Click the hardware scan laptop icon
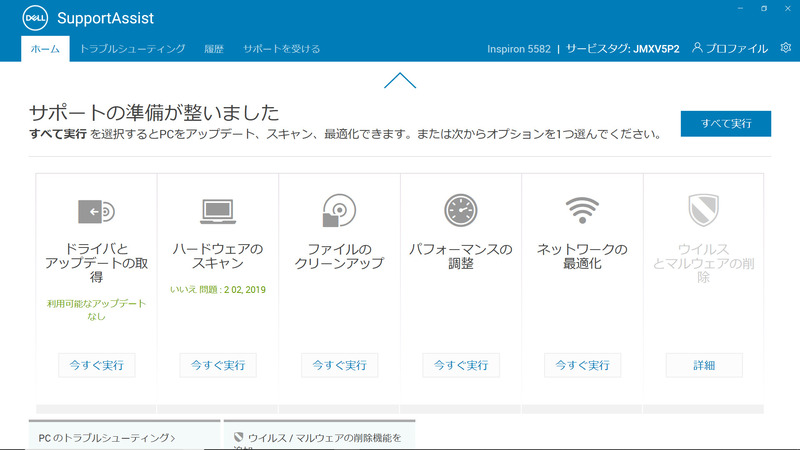This screenshot has width=800, height=450. (218, 211)
